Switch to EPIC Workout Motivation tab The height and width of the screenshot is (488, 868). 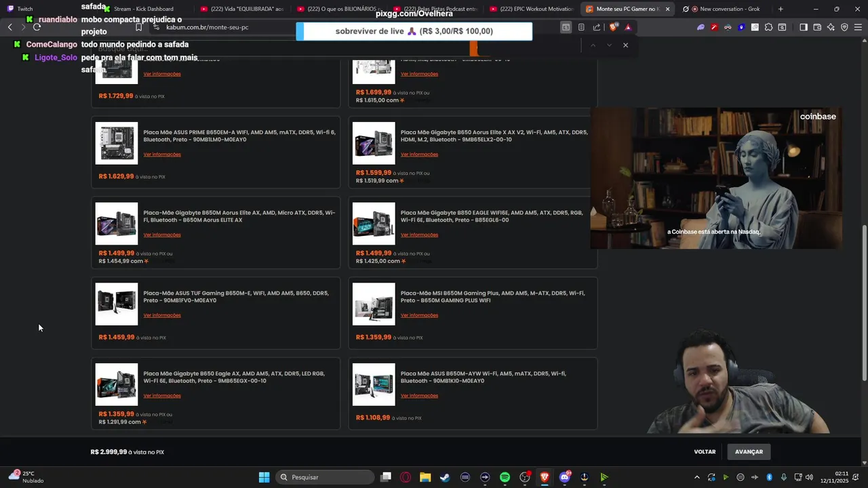pyautogui.click(x=532, y=9)
